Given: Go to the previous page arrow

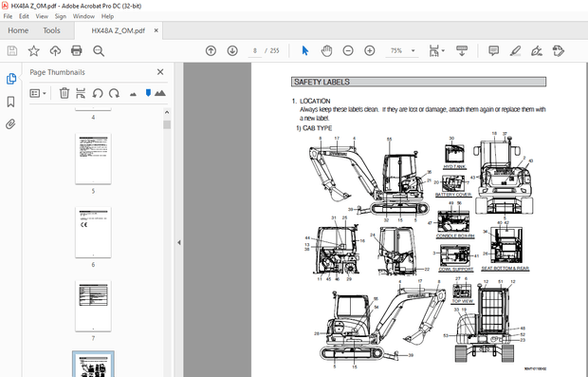Looking at the screenshot, I should click(211, 50).
